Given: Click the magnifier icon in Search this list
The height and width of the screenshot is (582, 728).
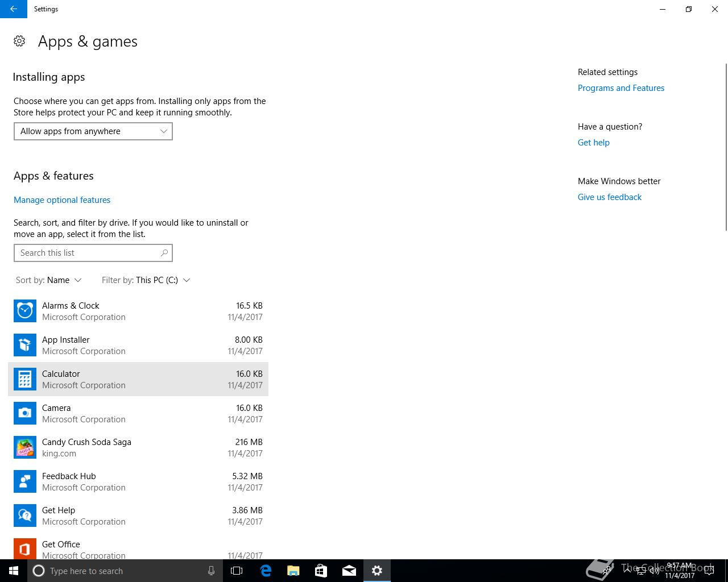Looking at the screenshot, I should pyautogui.click(x=164, y=253).
